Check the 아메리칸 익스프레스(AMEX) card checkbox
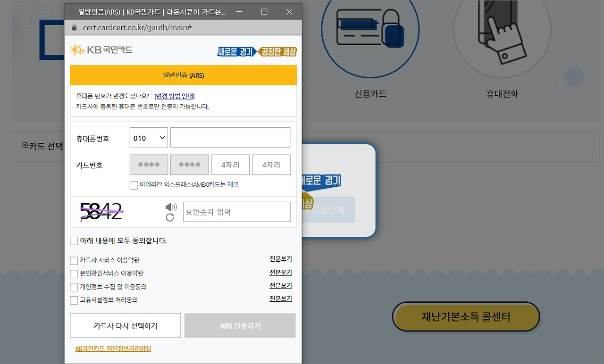 [134, 185]
